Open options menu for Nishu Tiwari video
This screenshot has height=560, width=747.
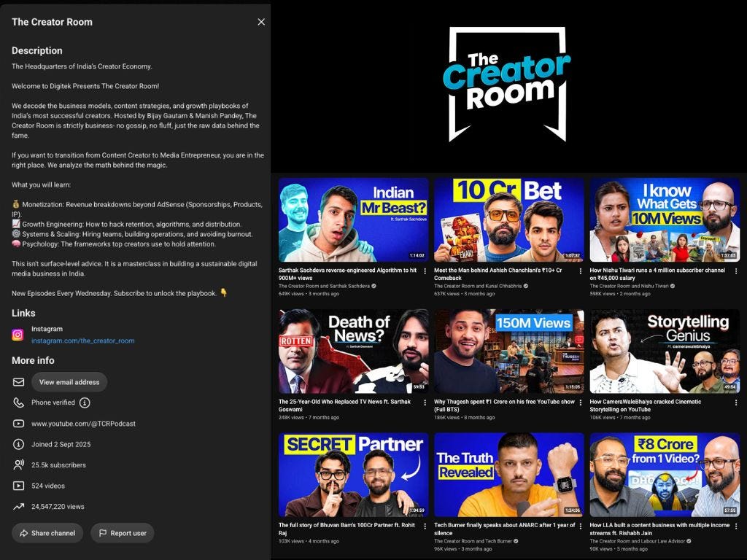click(x=736, y=271)
